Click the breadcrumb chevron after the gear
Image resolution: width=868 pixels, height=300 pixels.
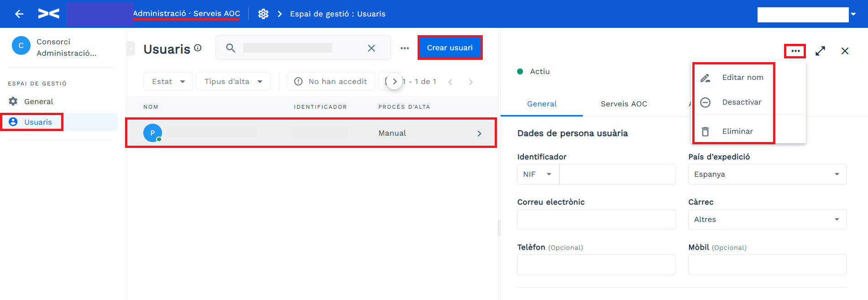point(280,14)
